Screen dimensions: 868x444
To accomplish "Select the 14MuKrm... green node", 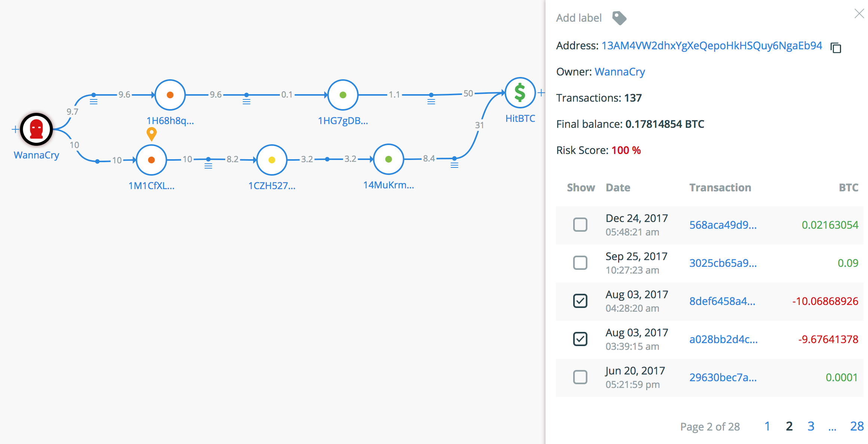I will [388, 159].
